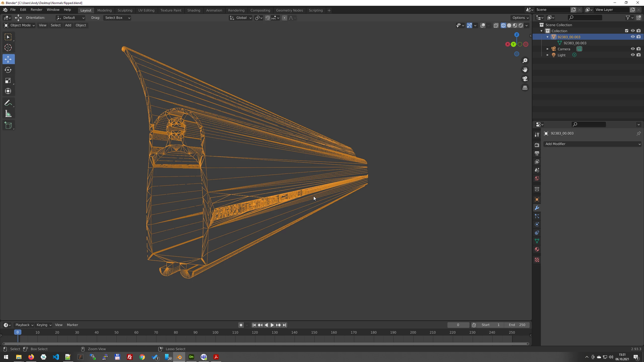Open the Add Modifier dropdown
The width and height of the screenshot is (644, 362).
(592, 144)
